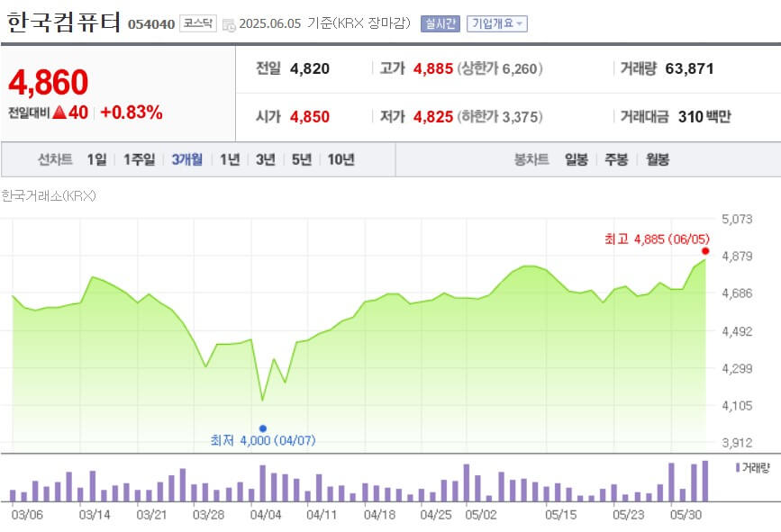
Task: Open the 주봉 weekly candle chart
Action: click(x=614, y=159)
